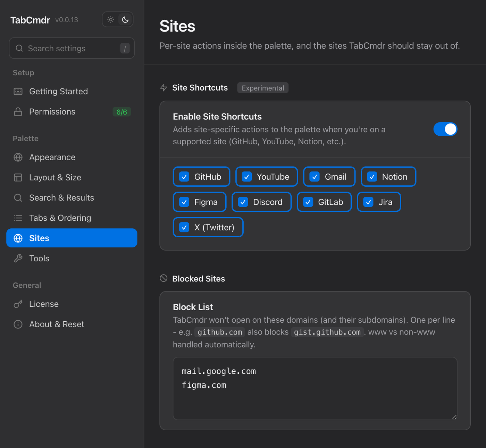Click the keyboard icon beside Getting Started

coord(18,91)
